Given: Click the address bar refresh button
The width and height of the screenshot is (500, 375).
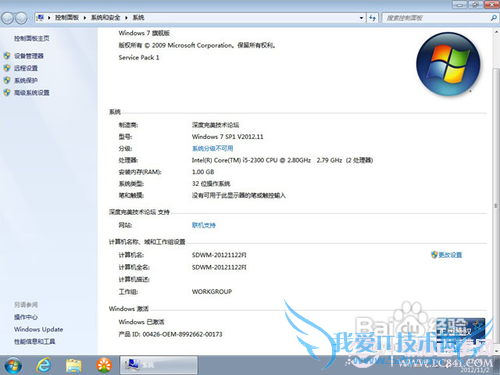Looking at the screenshot, I should 372,18.
